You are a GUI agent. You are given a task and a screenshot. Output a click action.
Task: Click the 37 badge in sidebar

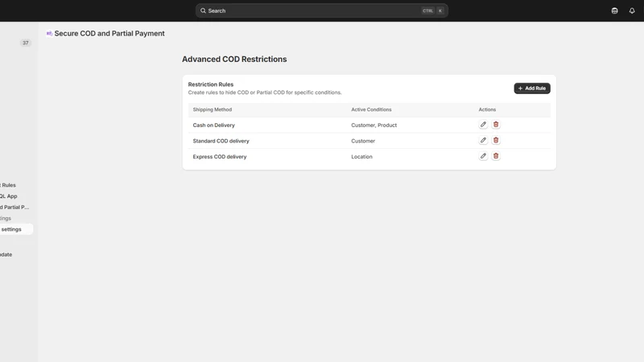[26, 43]
